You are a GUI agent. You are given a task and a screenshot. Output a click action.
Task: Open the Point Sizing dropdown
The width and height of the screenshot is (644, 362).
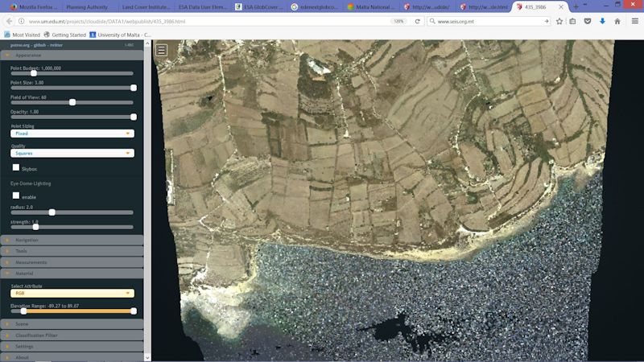[72, 134]
